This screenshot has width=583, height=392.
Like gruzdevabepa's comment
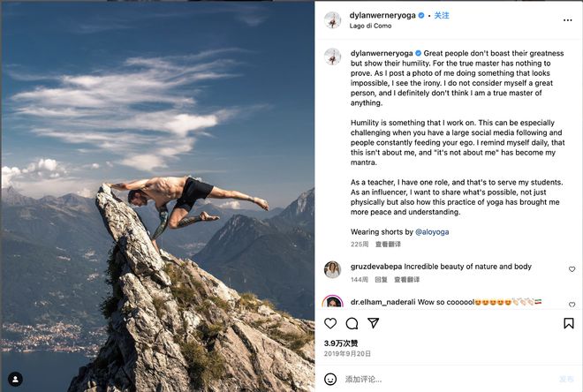(571, 268)
